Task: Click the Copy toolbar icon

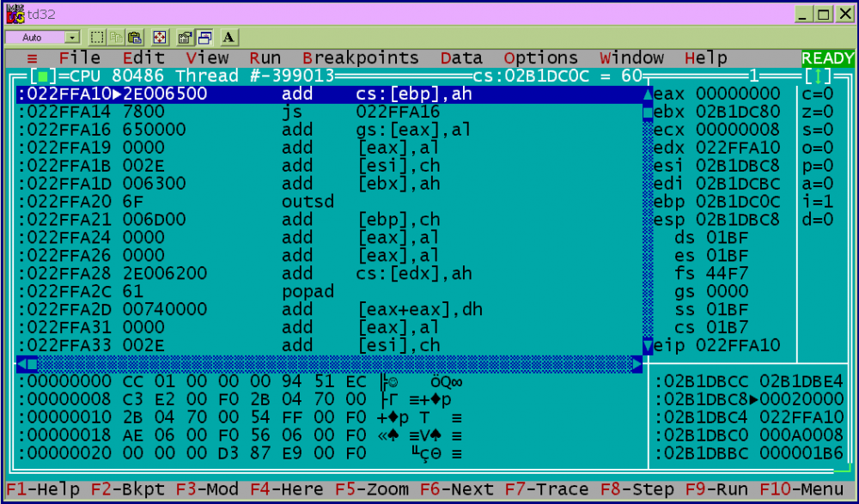Action: pos(116,38)
